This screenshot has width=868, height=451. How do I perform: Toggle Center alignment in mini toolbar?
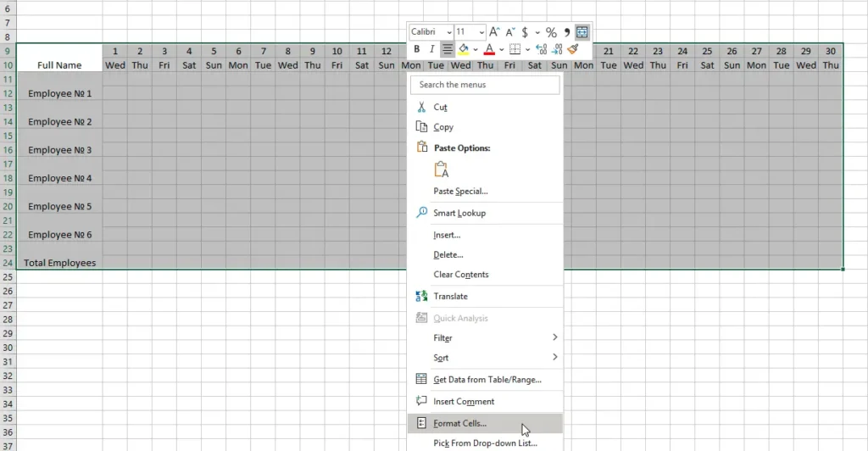[448, 49]
